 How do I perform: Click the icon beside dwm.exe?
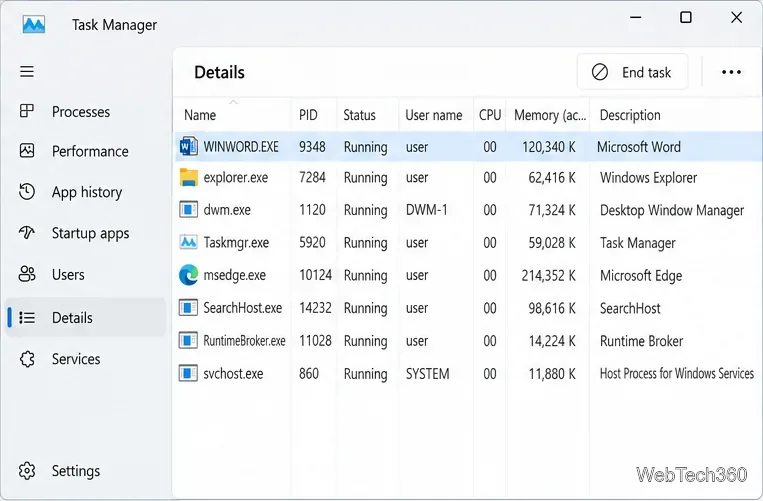click(188, 210)
